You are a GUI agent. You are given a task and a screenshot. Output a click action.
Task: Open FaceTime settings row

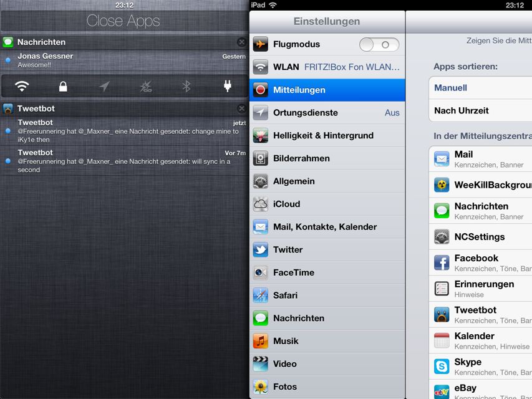[327, 272]
